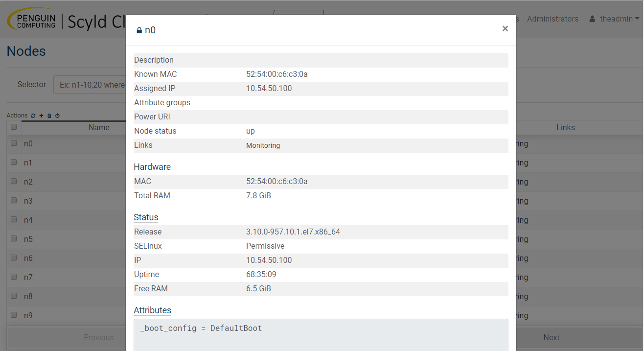Check the n5 row checkbox
This screenshot has height=351, width=644.
(14, 239)
